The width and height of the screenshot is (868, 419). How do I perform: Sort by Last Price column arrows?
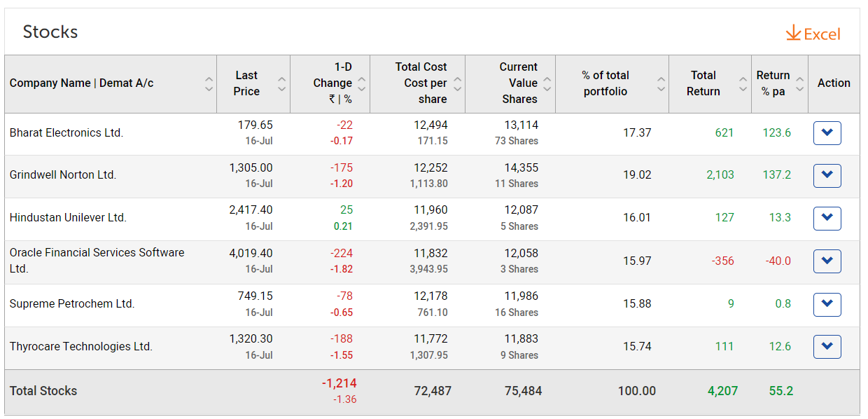[x=281, y=84]
